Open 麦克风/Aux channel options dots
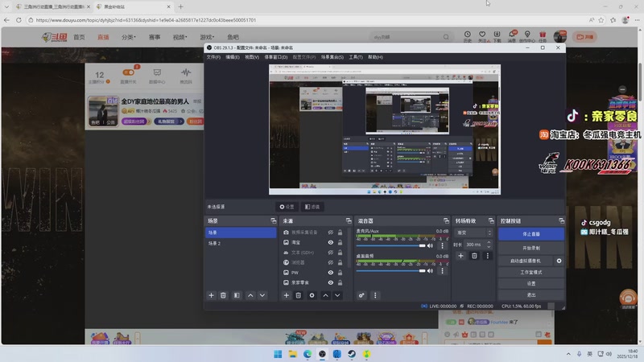 pyautogui.click(x=442, y=246)
